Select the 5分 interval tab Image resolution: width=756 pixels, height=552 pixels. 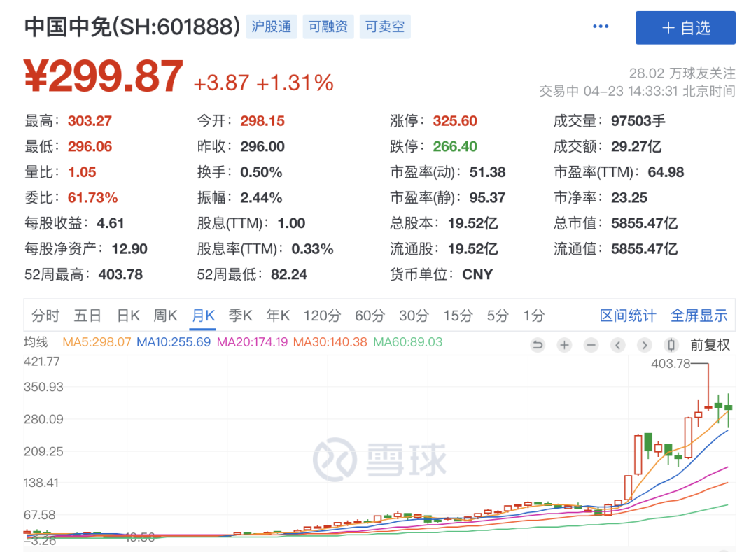click(498, 316)
